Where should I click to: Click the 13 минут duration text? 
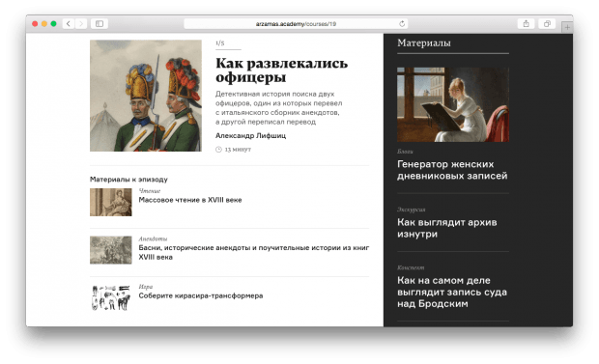click(238, 150)
